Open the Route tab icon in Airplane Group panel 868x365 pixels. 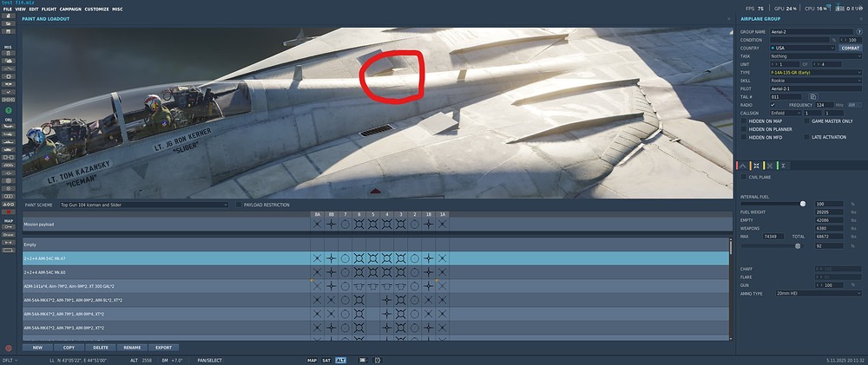point(743,166)
